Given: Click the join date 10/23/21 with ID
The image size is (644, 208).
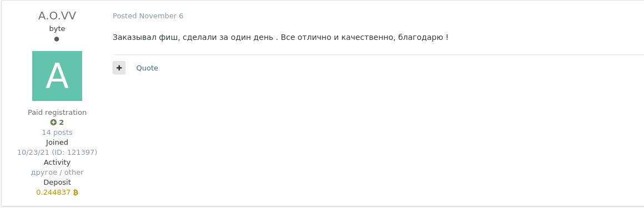Looking at the screenshot, I should tap(57, 152).
